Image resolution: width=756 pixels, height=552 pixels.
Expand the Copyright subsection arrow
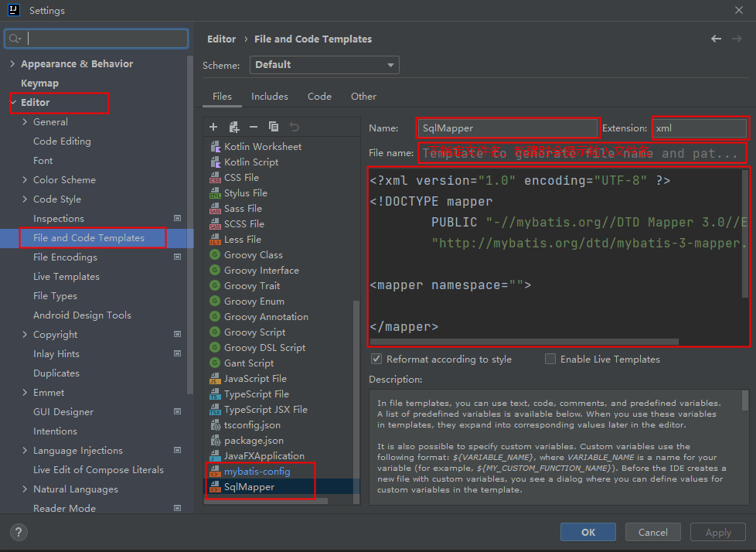click(25, 334)
